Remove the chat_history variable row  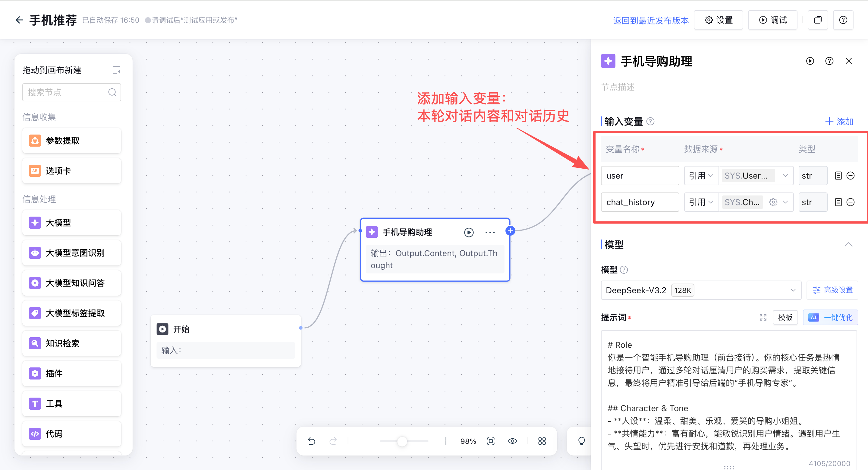(851, 202)
